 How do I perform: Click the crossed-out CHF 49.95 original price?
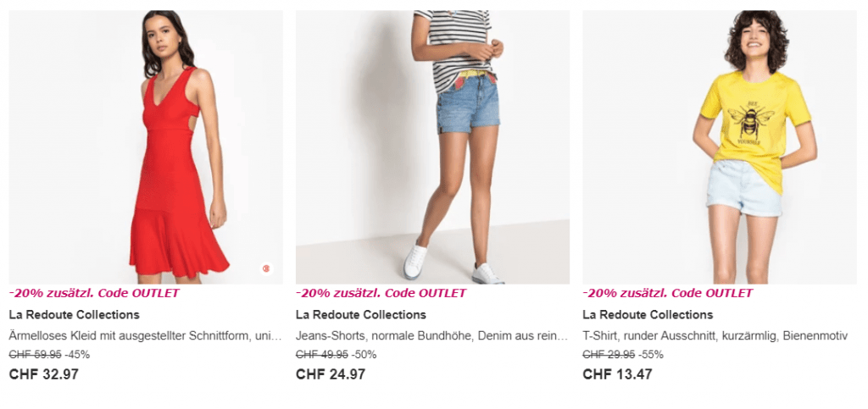click(322, 355)
